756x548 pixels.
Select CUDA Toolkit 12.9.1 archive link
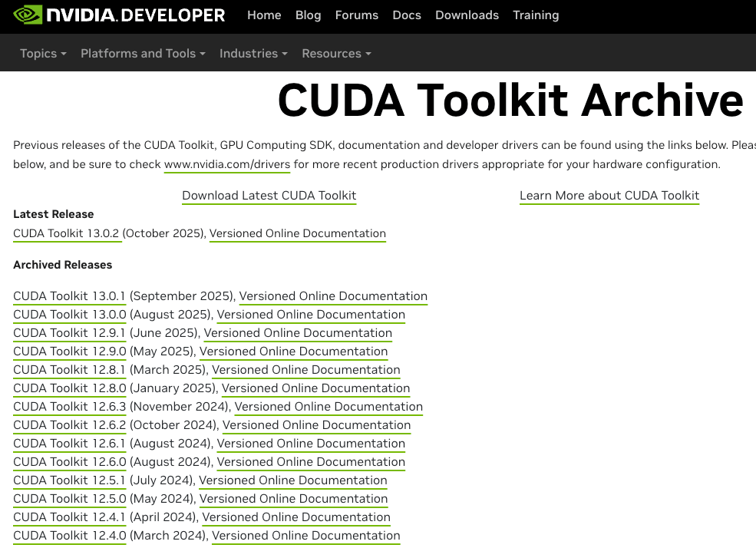pos(69,333)
